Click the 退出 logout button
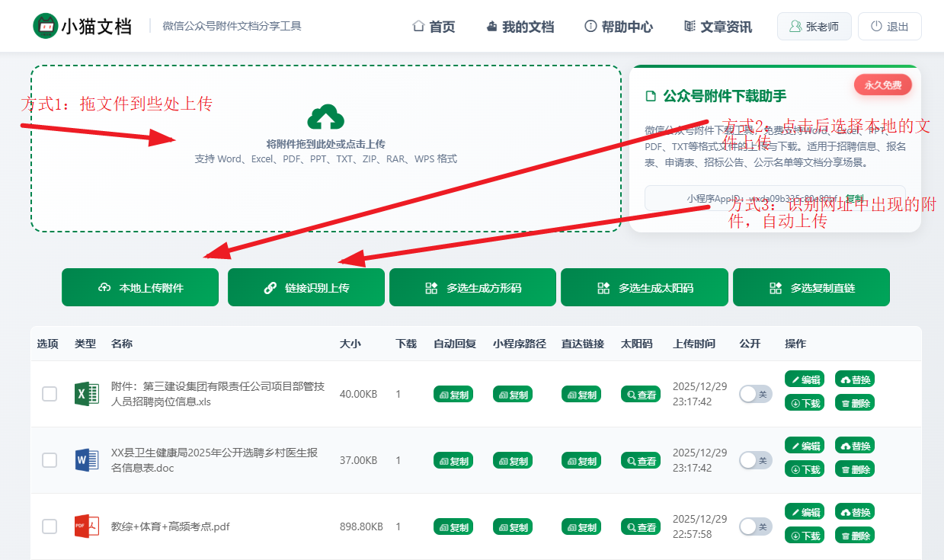 click(x=889, y=27)
